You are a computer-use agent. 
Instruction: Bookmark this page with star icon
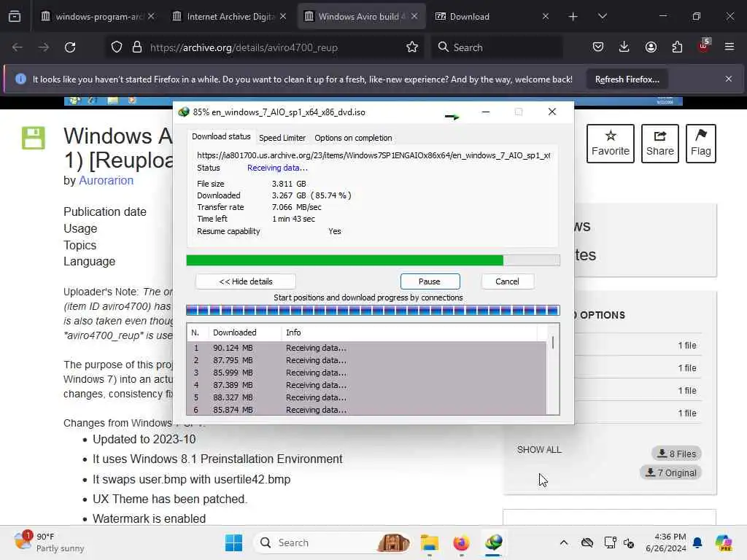click(412, 47)
